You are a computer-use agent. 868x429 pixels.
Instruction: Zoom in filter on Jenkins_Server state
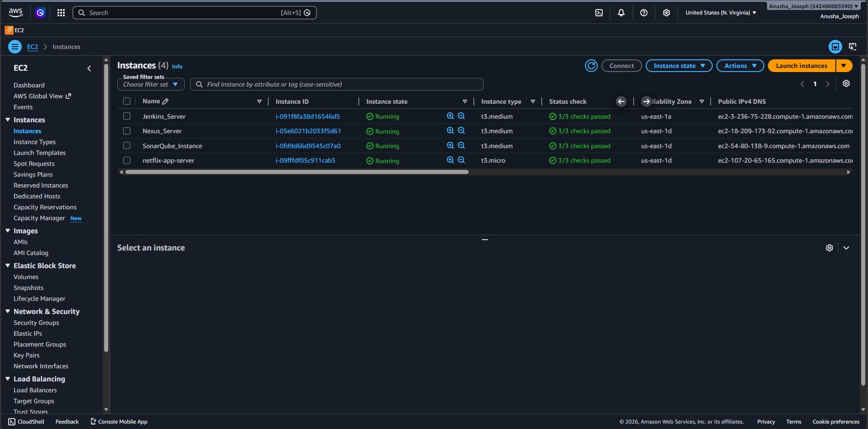click(450, 116)
